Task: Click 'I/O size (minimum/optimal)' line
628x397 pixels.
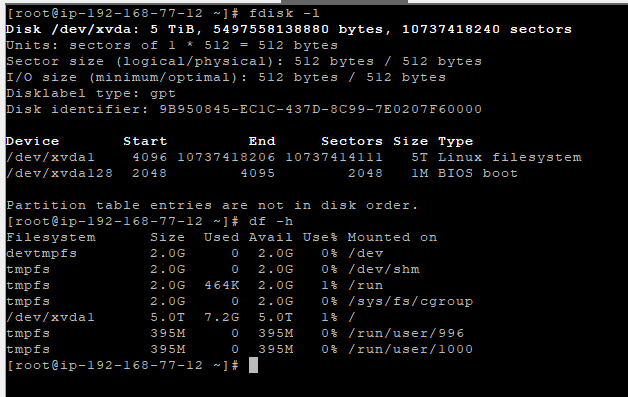Action: pyautogui.click(x=225, y=77)
